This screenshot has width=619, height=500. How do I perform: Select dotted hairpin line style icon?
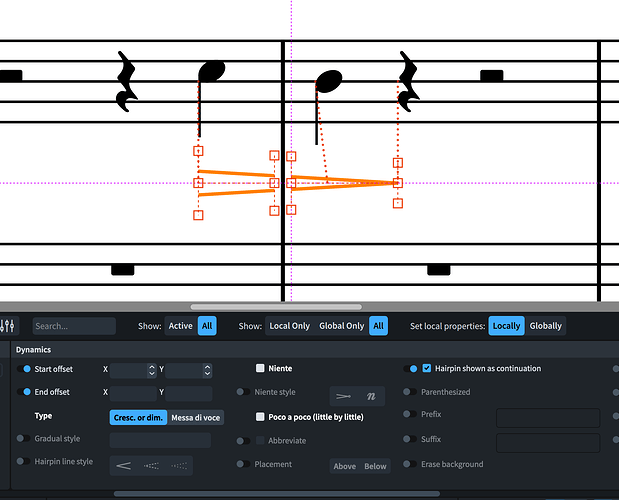tap(179, 466)
